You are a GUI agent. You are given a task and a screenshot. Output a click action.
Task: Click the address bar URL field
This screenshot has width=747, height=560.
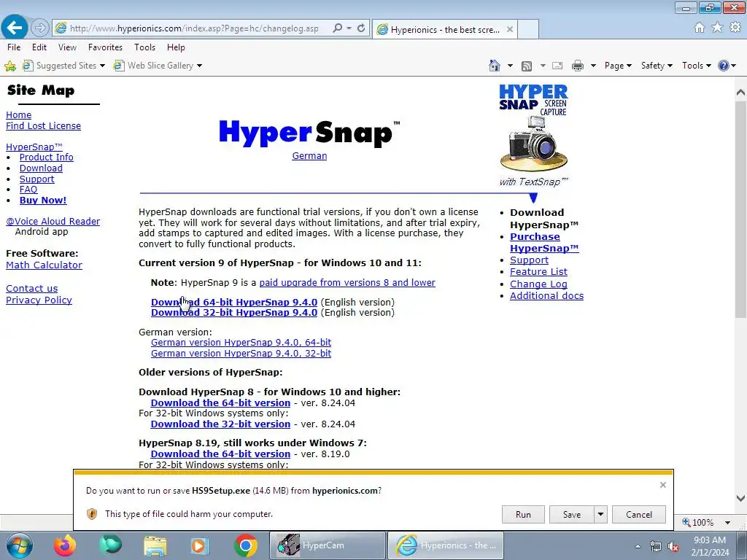coord(194,28)
